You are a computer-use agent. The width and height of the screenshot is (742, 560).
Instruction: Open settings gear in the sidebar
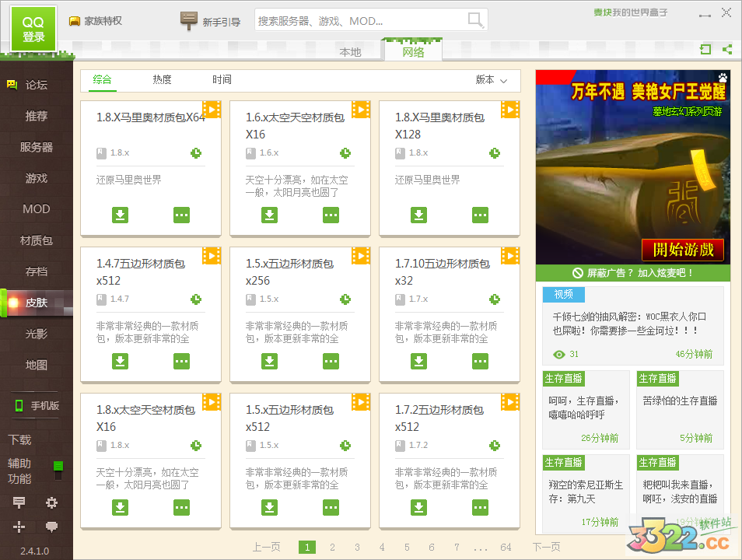(x=52, y=502)
